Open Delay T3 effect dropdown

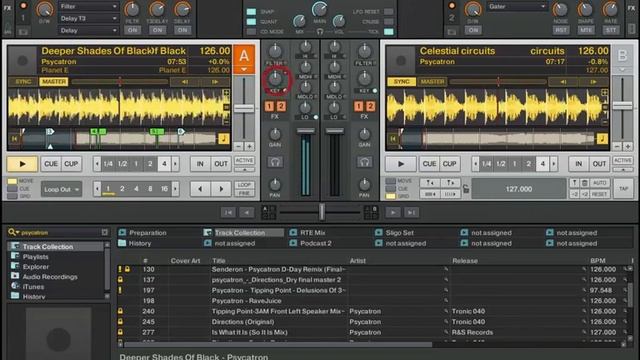pos(88,18)
